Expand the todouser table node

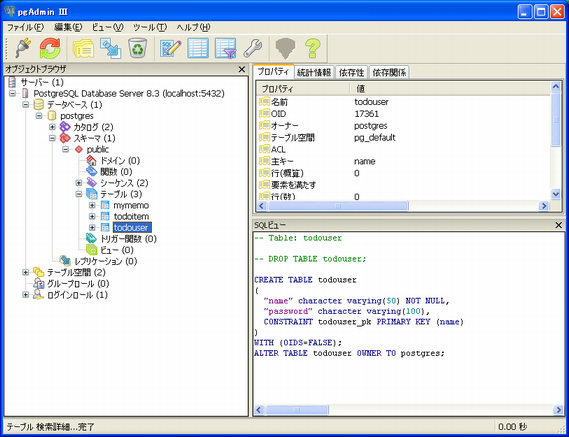92,228
